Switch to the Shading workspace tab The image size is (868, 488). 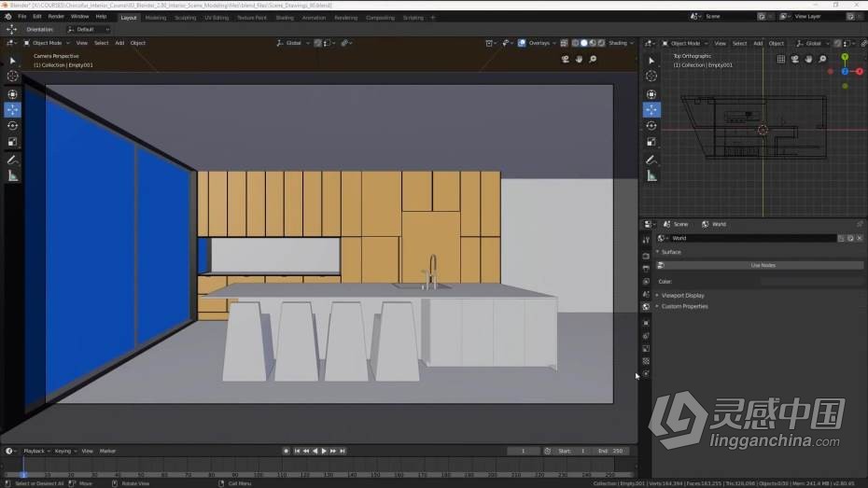(x=285, y=18)
